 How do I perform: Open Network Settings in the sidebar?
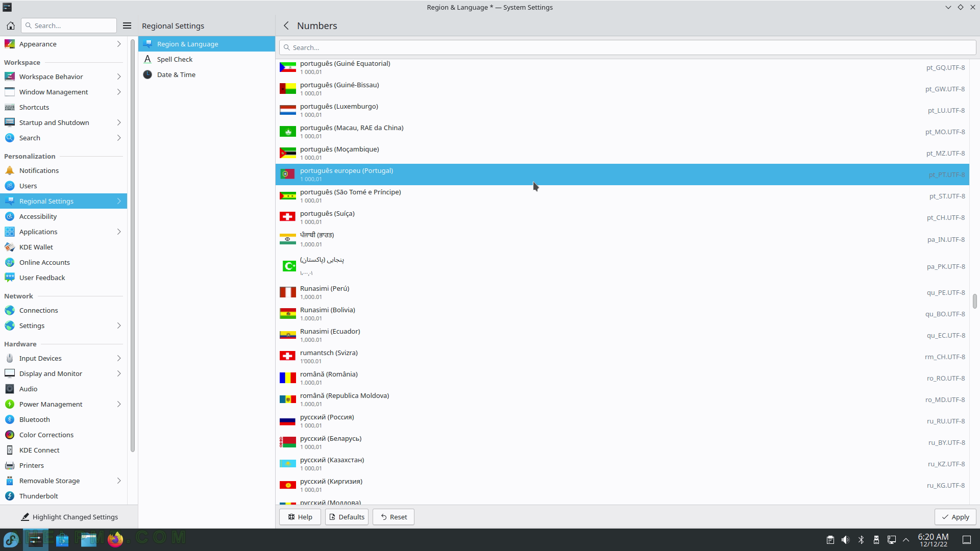[x=63, y=325]
